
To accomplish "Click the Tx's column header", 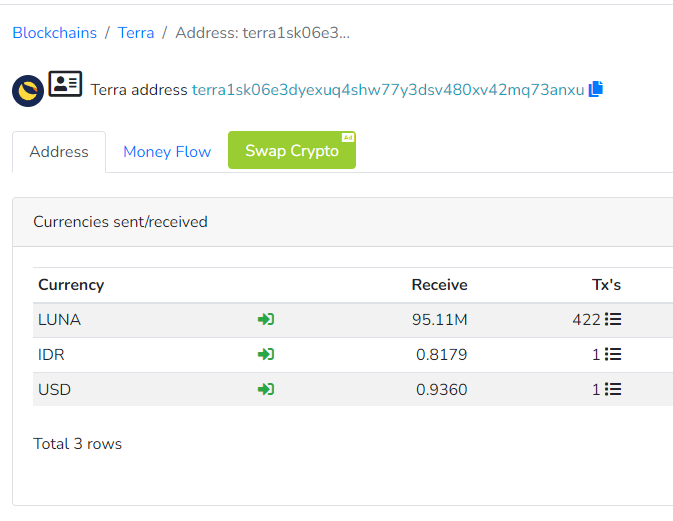I will 606,285.
